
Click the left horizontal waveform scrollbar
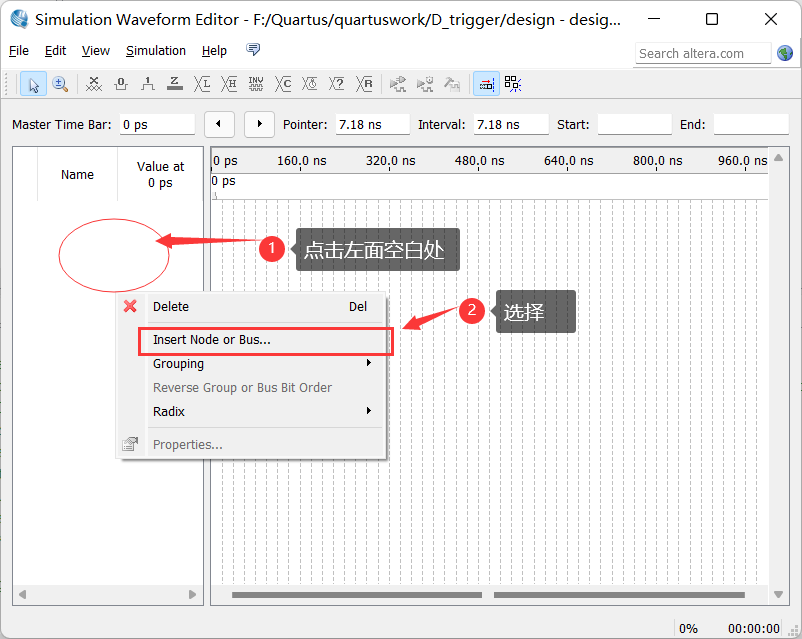pos(357,595)
